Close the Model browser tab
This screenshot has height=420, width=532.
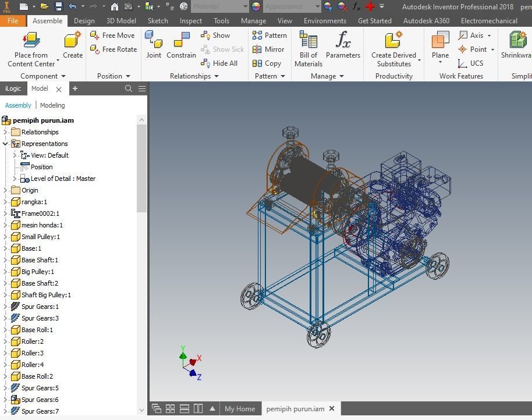tap(59, 89)
